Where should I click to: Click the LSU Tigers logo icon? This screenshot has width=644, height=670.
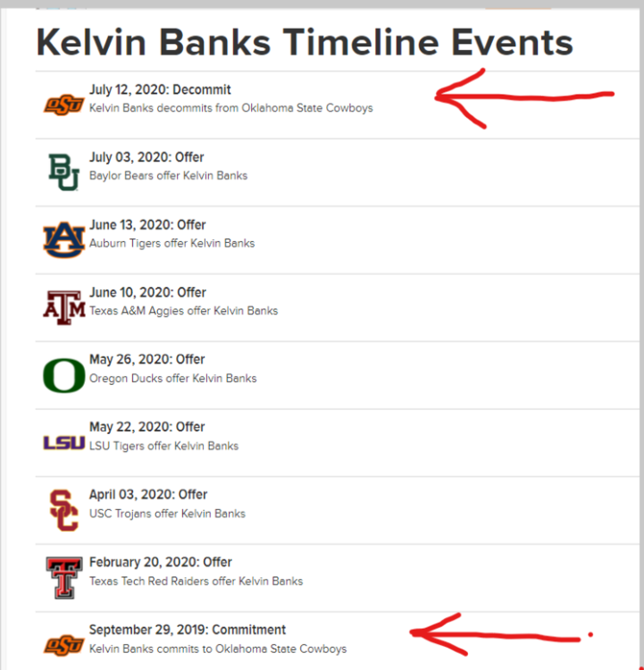click(64, 442)
